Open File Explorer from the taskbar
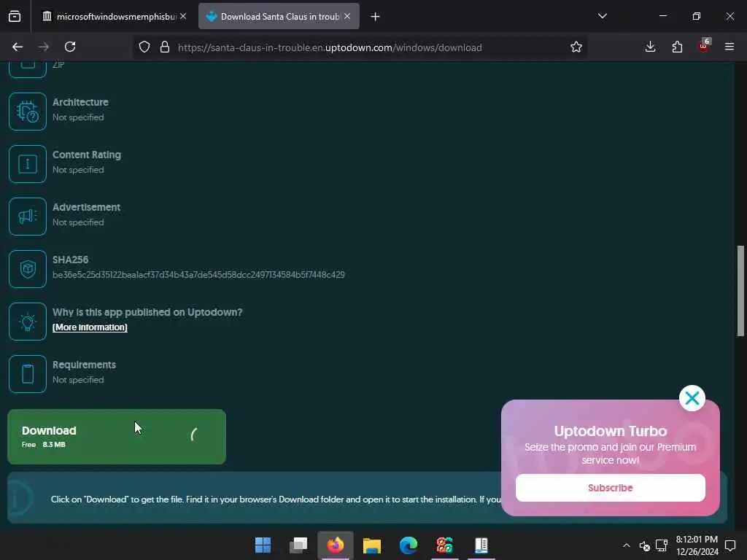This screenshot has height=560, width=747. pos(372,545)
